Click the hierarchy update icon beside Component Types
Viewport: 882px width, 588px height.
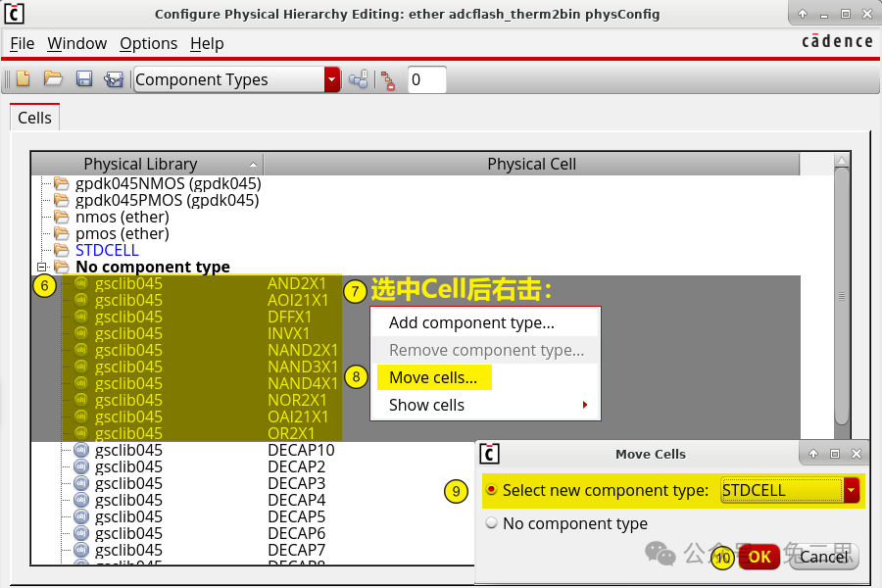pyautogui.click(x=359, y=79)
